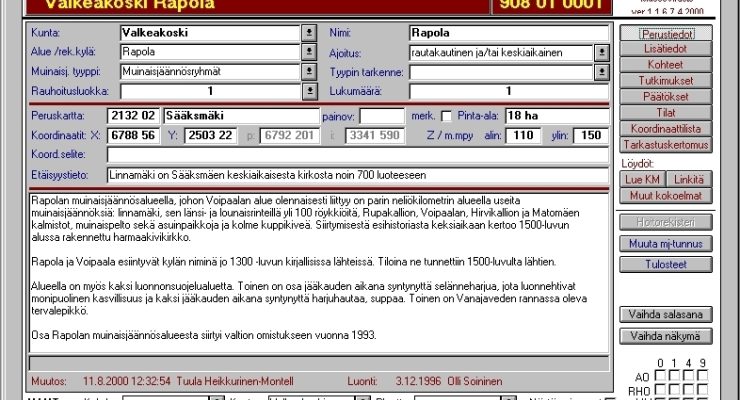Open the Muinaisj. tyyppi dropdown
The width and height of the screenshot is (740, 400).
tap(309, 71)
